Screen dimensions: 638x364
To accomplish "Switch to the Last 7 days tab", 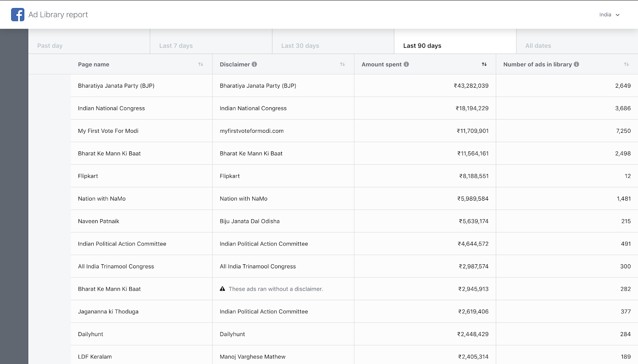I will tap(211, 41).
